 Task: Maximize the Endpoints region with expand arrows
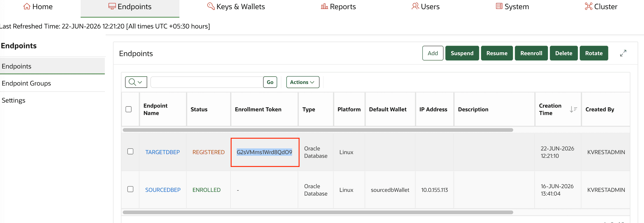point(623,53)
